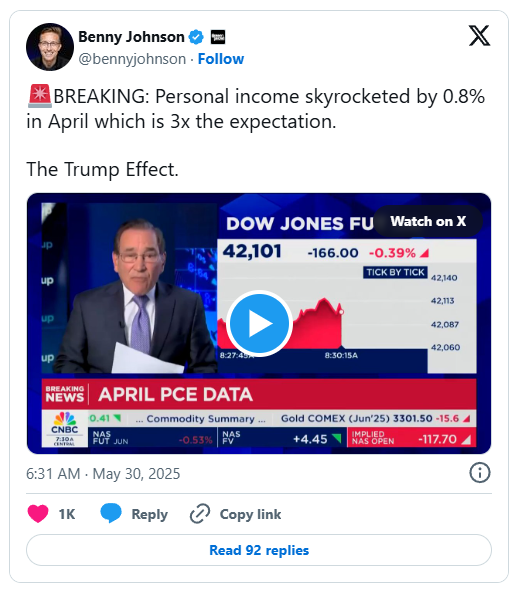Screen dimensions: 532x594
Task: Click Read 92 replies button
Action: click(x=259, y=550)
